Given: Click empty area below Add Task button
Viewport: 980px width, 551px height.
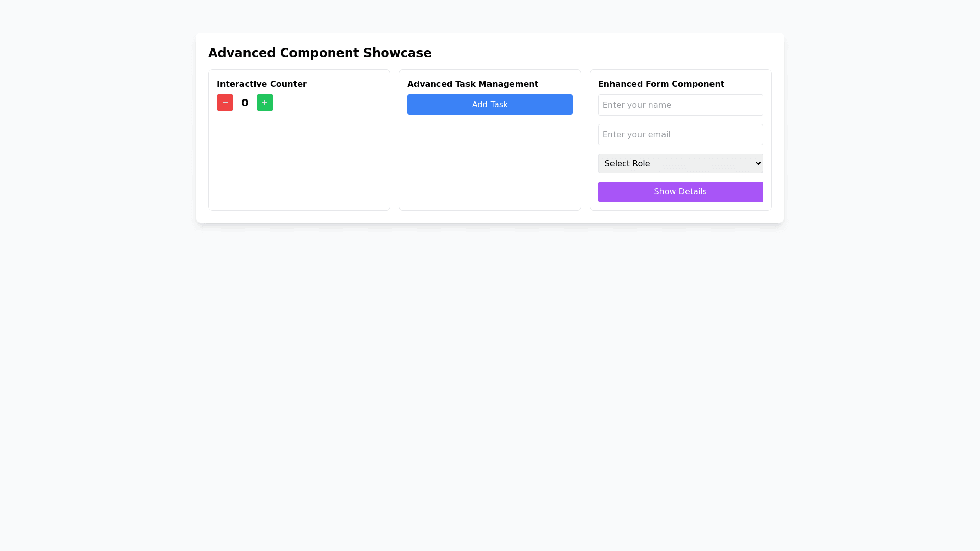Looking at the screenshot, I should pyautogui.click(x=489, y=163).
